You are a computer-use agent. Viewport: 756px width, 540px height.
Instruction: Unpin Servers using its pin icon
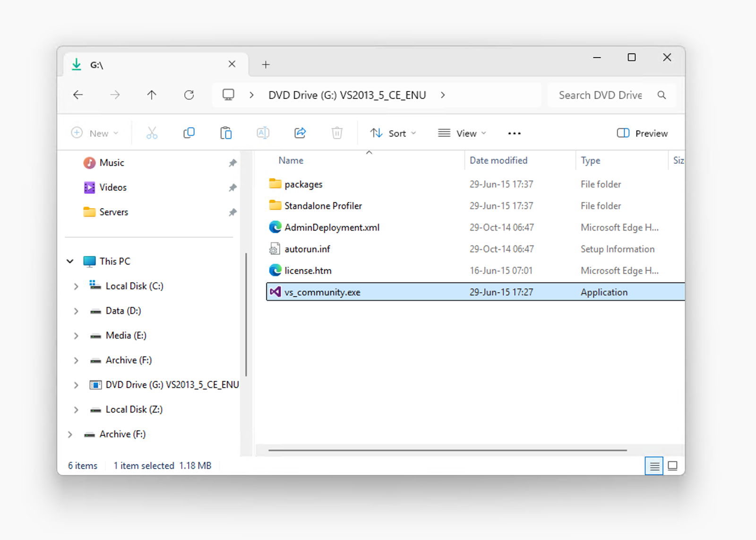(232, 212)
